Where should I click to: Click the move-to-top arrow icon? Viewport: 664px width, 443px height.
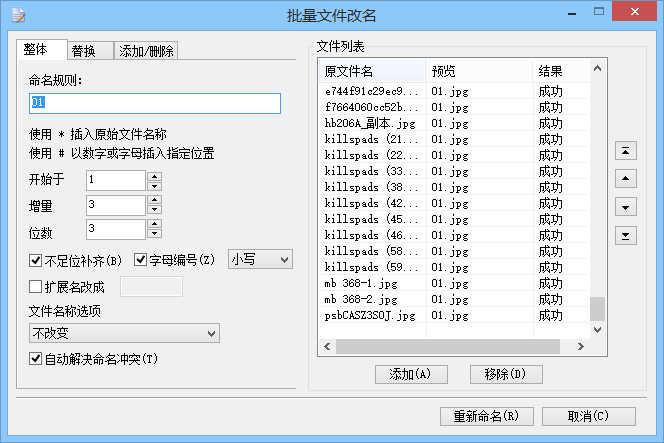[625, 150]
